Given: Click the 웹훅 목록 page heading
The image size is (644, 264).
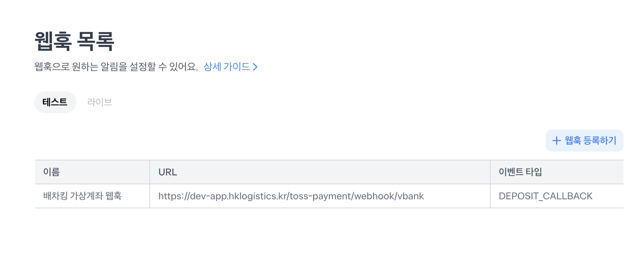Looking at the screenshot, I should [74, 41].
